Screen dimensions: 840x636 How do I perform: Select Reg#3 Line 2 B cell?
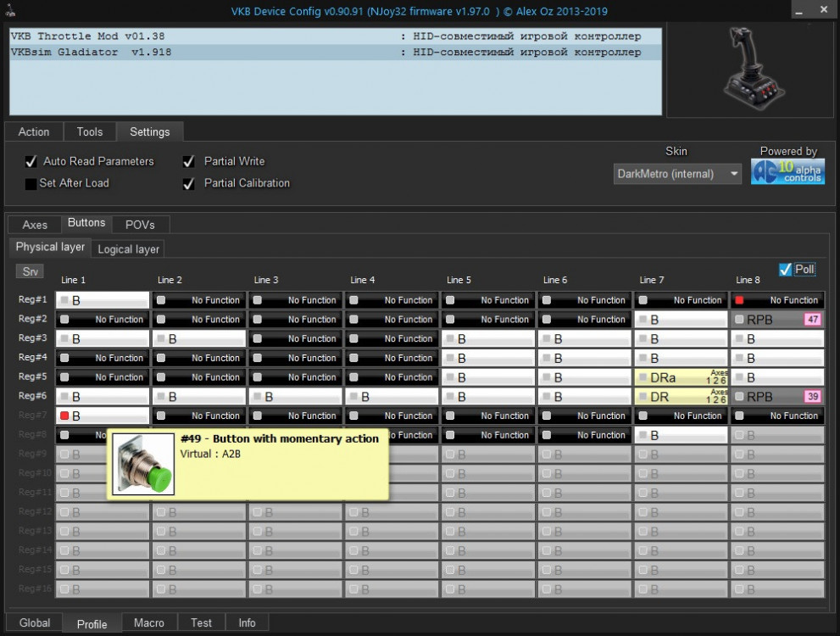click(198, 338)
